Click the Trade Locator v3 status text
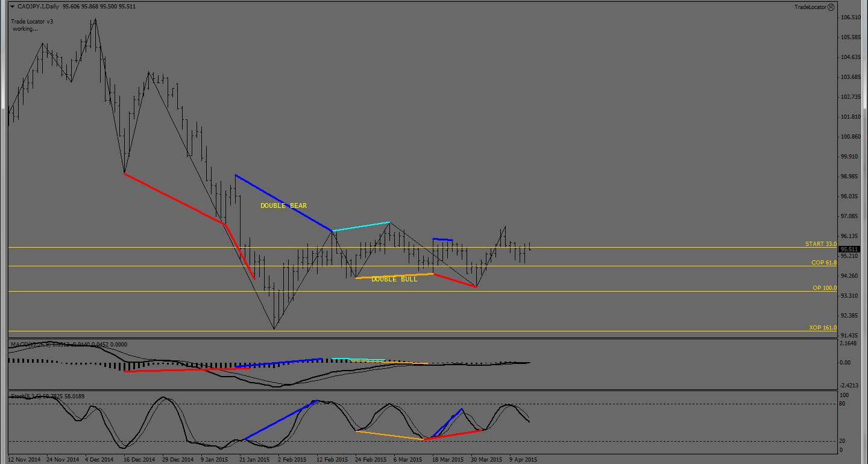The height and width of the screenshot is (464, 868). pos(33,22)
